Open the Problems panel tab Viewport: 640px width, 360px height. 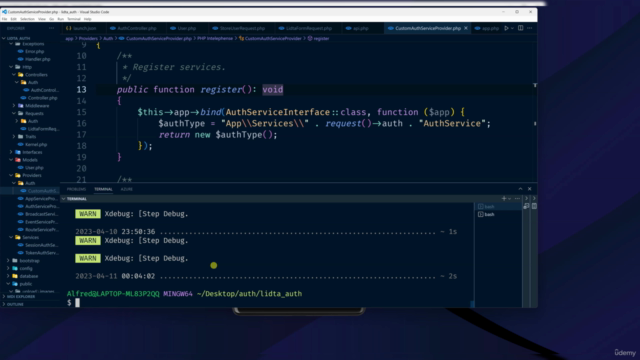click(x=76, y=189)
